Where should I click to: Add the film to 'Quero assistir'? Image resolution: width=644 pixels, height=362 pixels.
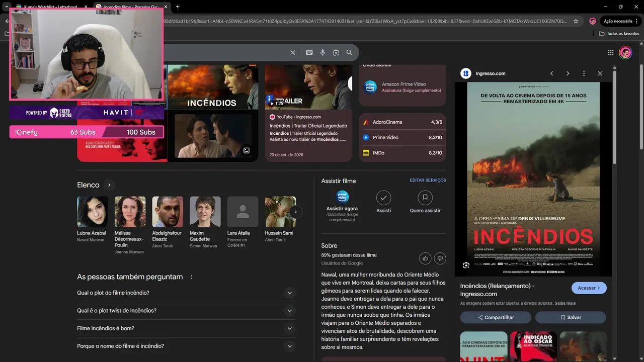(x=425, y=202)
